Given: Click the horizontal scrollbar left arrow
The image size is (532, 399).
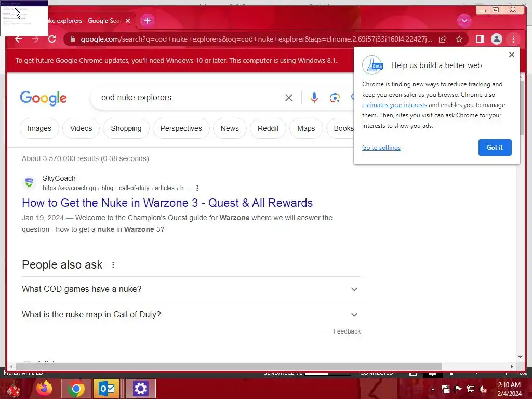Looking at the screenshot, I should 11,366.
